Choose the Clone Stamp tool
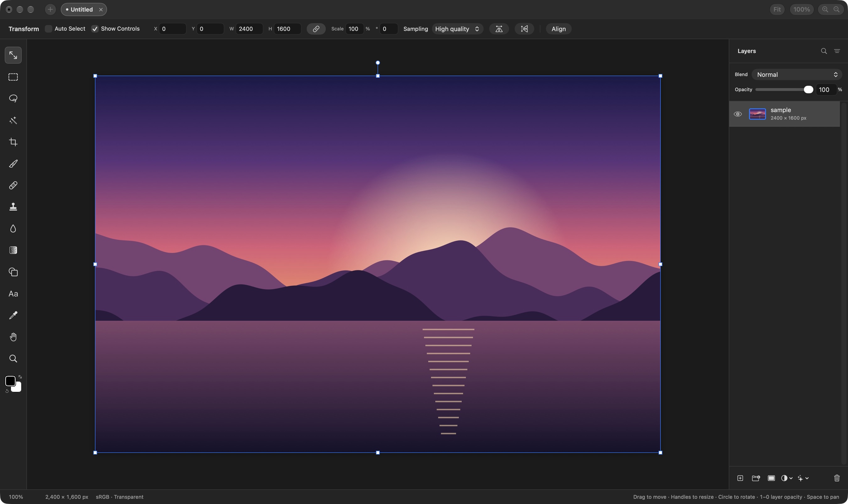Viewport: 848px width, 504px height. 13,207
